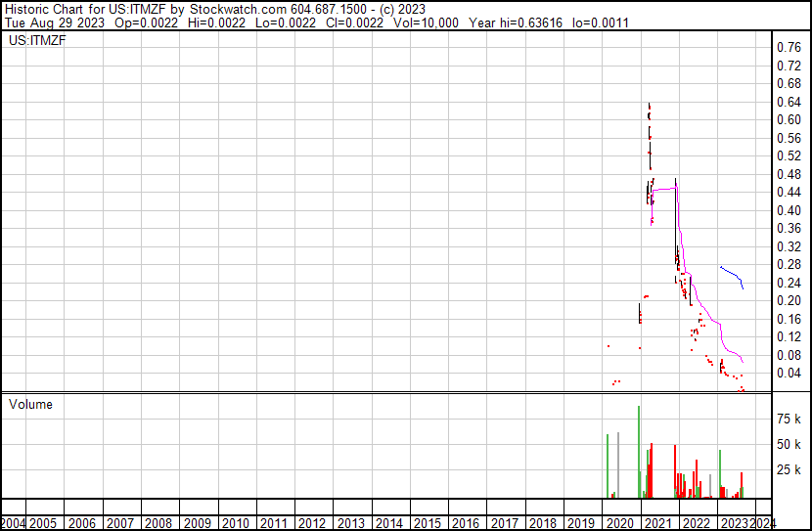Select the 2024 year marker

click(765, 523)
